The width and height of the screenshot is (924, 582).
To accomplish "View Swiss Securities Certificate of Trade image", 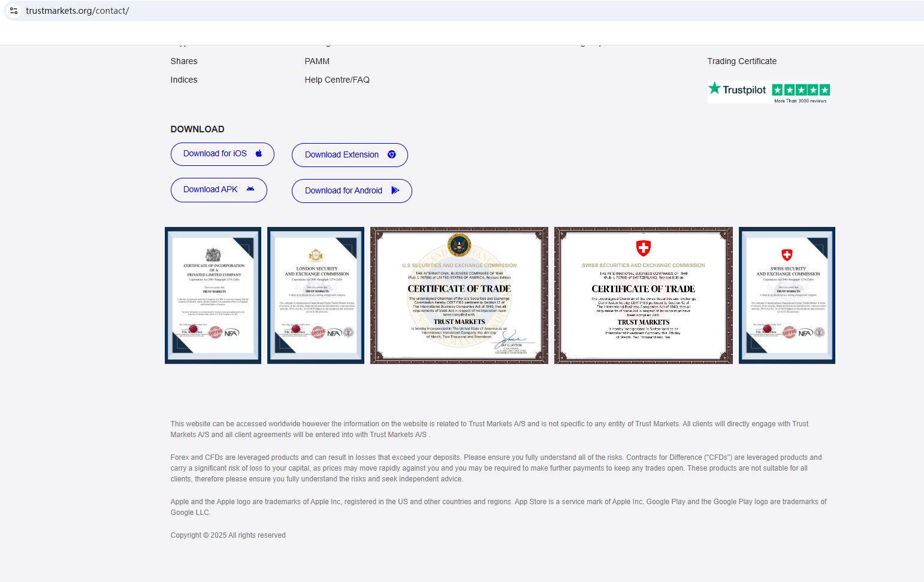I will click(644, 295).
